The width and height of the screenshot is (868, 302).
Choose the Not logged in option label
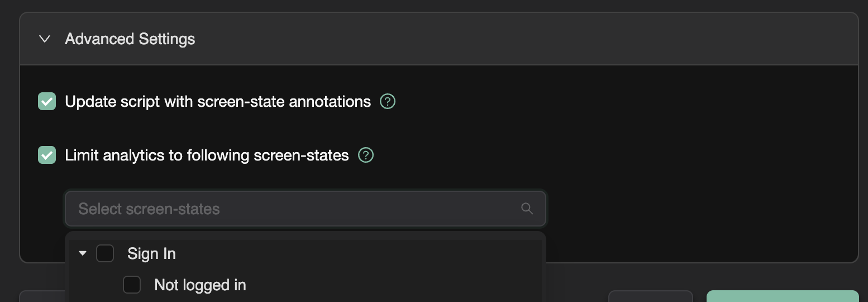coord(200,285)
